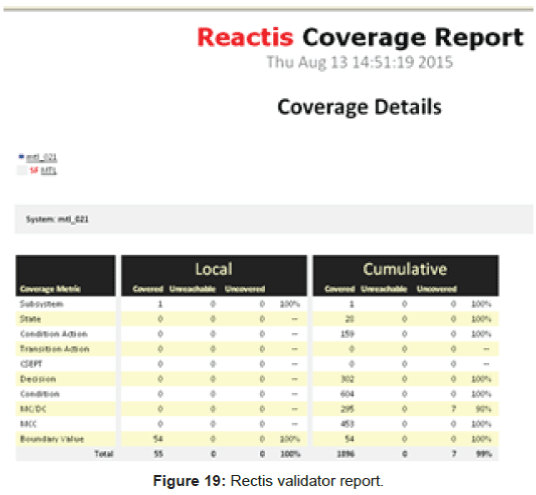Click the 'Condition Action' row label
Screen dimensions: 536x495
point(54,334)
